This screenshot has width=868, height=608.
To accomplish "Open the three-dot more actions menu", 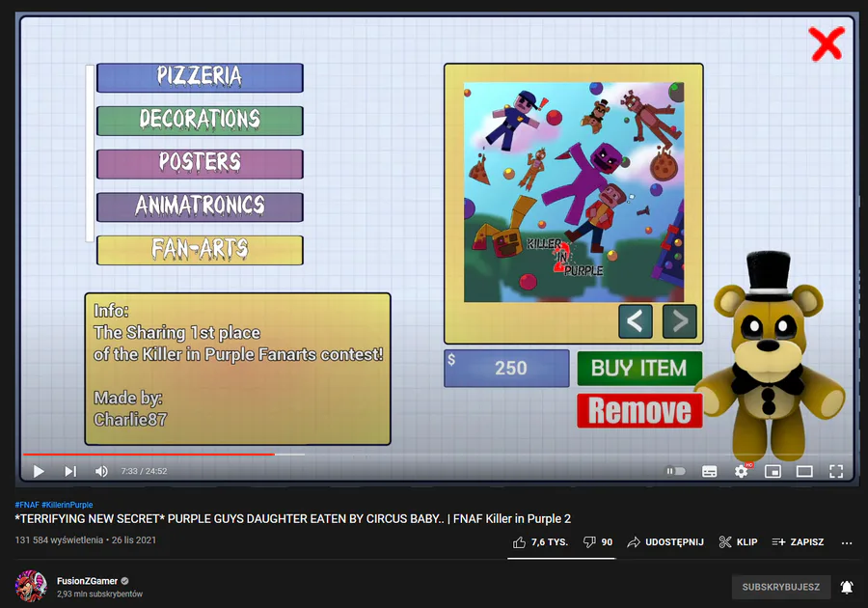I will coord(847,543).
